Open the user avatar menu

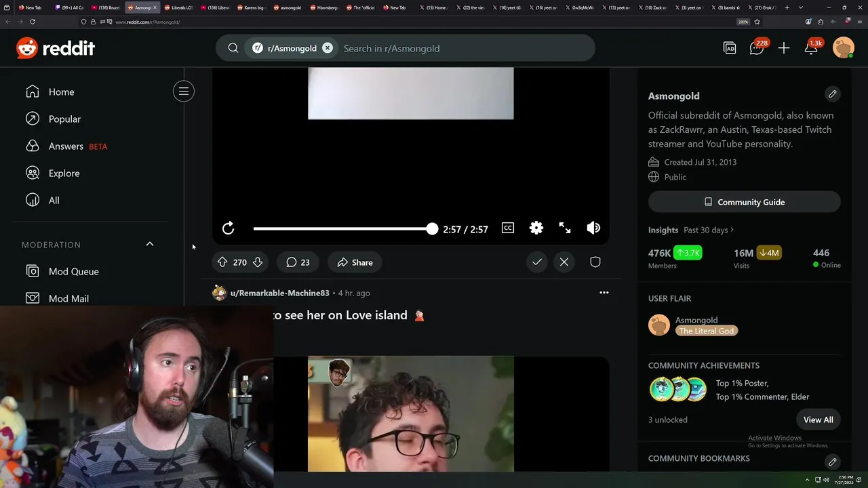[844, 48]
